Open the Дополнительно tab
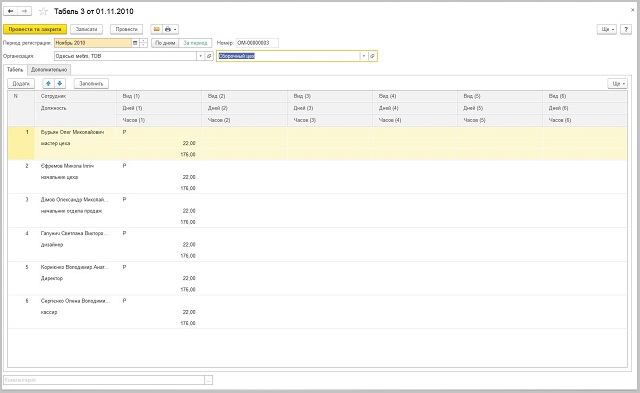 pyautogui.click(x=49, y=70)
